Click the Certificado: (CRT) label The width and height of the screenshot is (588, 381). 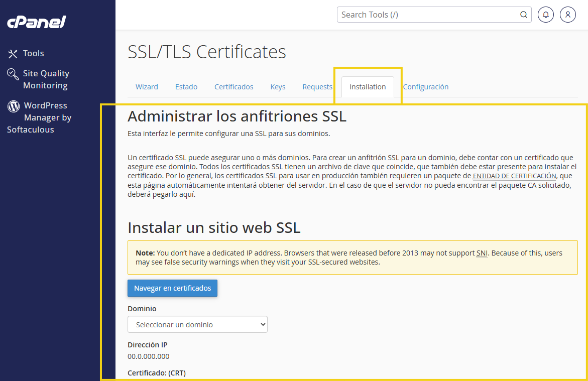click(x=156, y=373)
